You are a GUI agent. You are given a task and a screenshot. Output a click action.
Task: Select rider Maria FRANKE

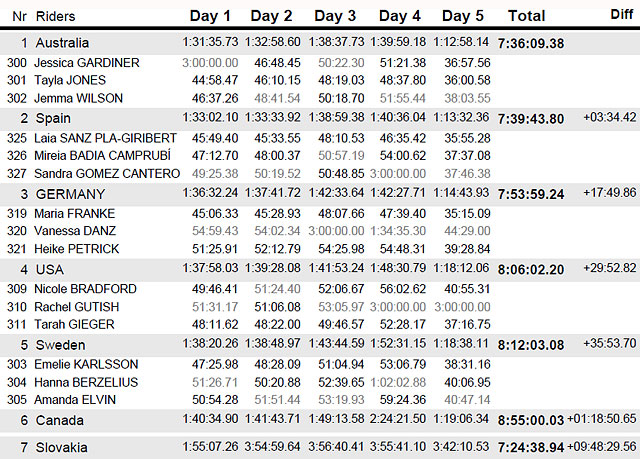74,213
